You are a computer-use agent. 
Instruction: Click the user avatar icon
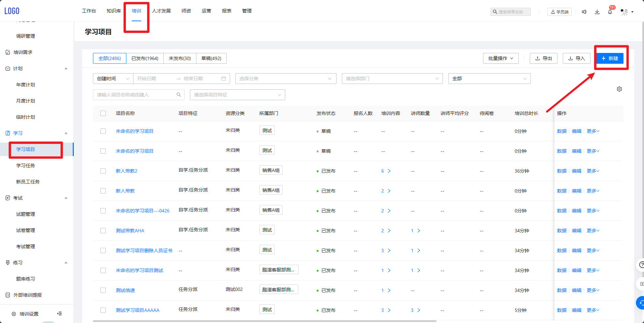click(624, 12)
